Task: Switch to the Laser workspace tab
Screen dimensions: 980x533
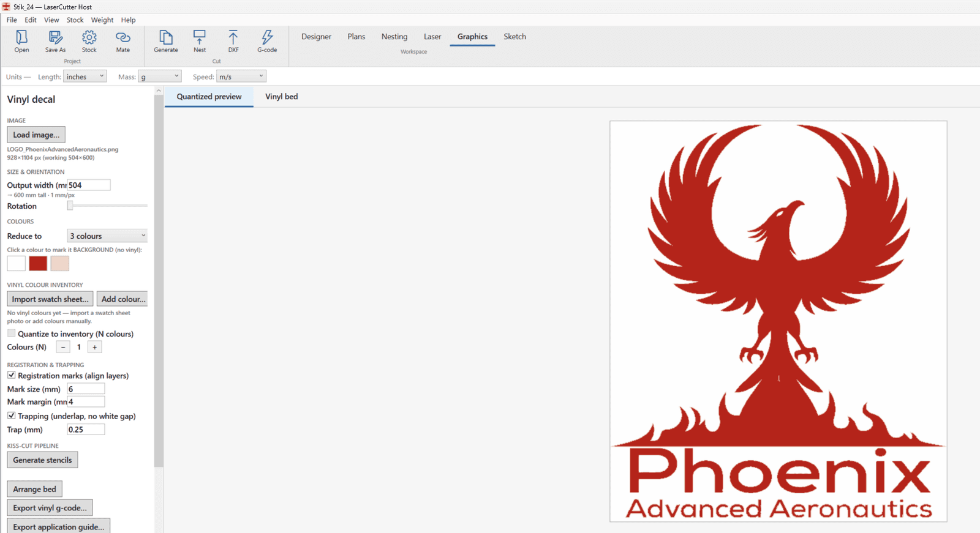Action: [432, 37]
